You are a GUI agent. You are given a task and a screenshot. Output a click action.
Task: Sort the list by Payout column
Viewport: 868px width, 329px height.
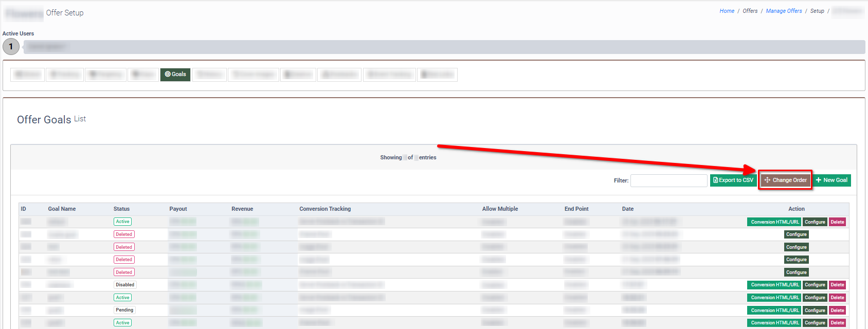(x=178, y=209)
